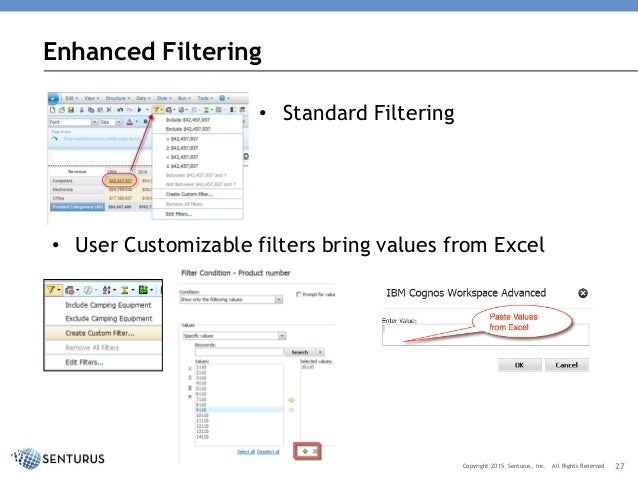Image resolution: width=638 pixels, height=479 pixels.
Task: Click the Copy icon in top toolbar
Action: (x=91, y=110)
